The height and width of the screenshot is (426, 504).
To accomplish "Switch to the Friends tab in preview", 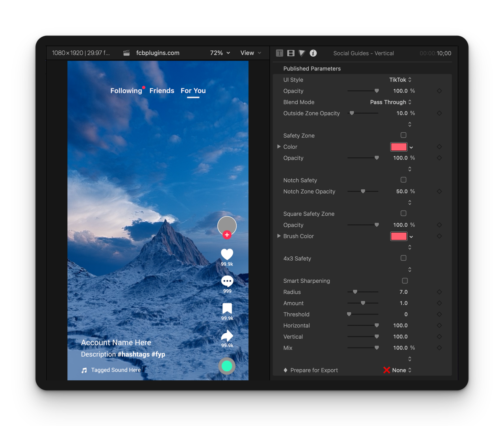I will [162, 91].
